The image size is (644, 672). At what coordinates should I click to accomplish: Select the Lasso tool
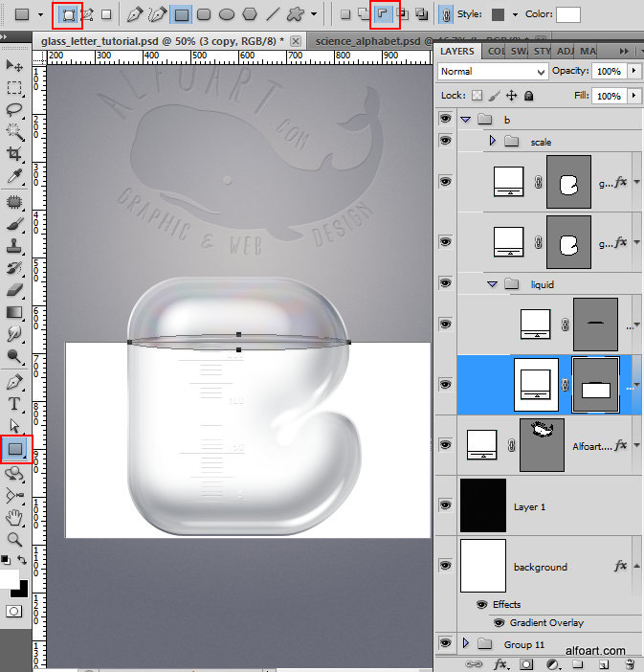pyautogui.click(x=15, y=109)
